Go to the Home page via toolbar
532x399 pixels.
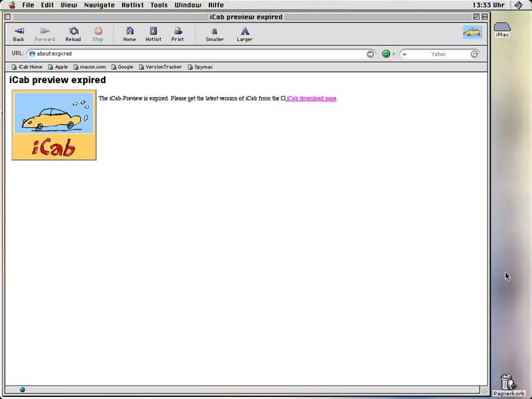coord(130,34)
